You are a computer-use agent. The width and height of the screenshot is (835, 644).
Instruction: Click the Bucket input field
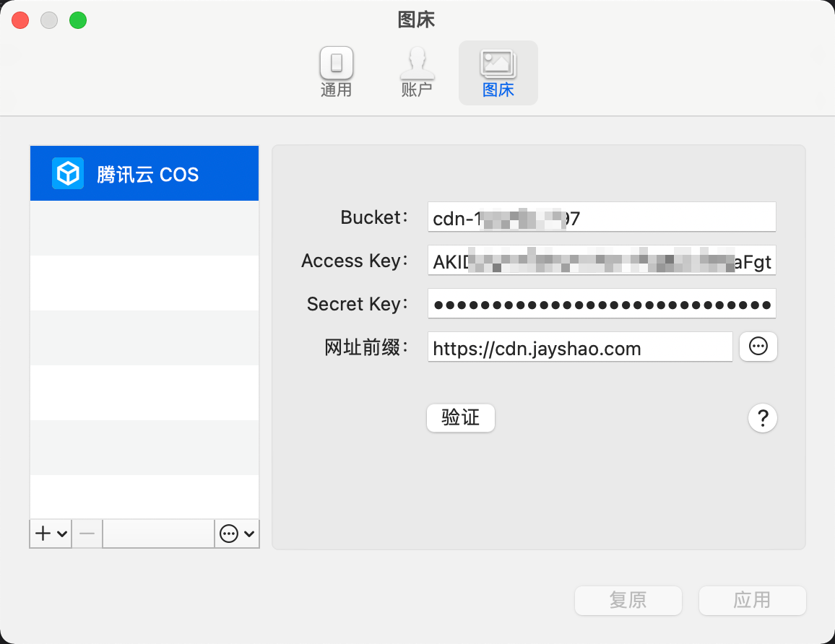coord(601,217)
